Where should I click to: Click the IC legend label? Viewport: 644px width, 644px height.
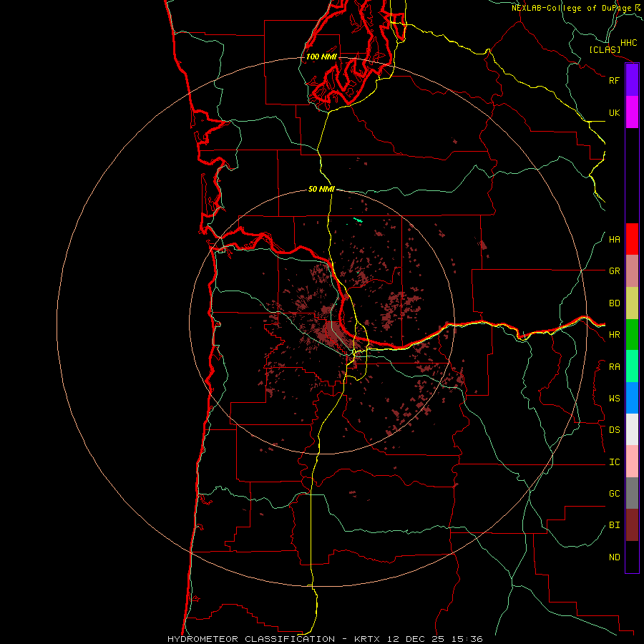(x=614, y=462)
